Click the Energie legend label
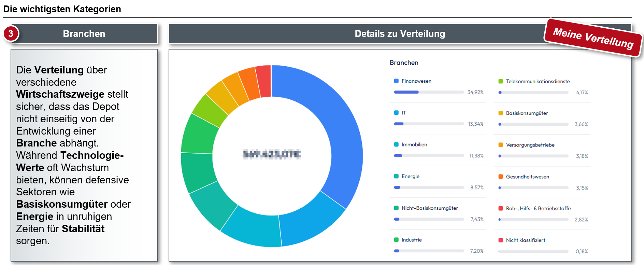This screenshot has width=644, height=265. click(x=410, y=176)
